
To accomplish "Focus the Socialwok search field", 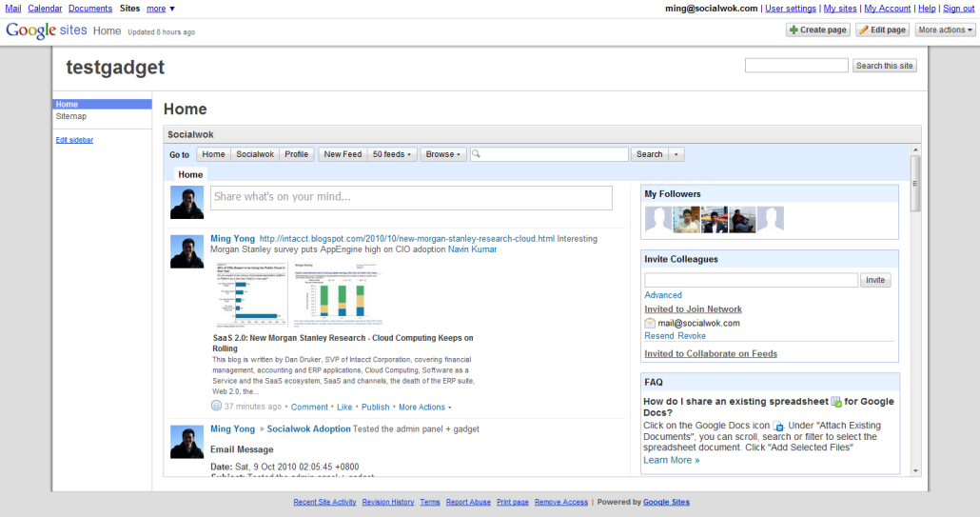I will click(x=549, y=154).
